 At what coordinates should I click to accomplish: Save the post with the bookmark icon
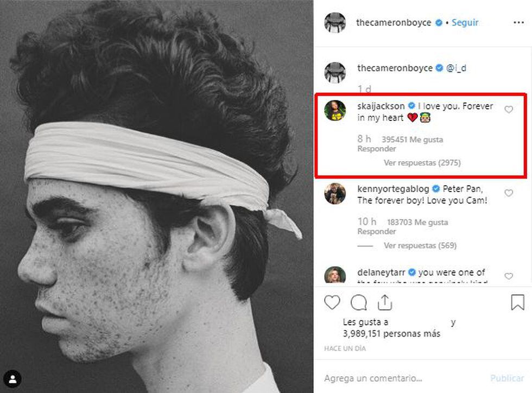point(518,302)
